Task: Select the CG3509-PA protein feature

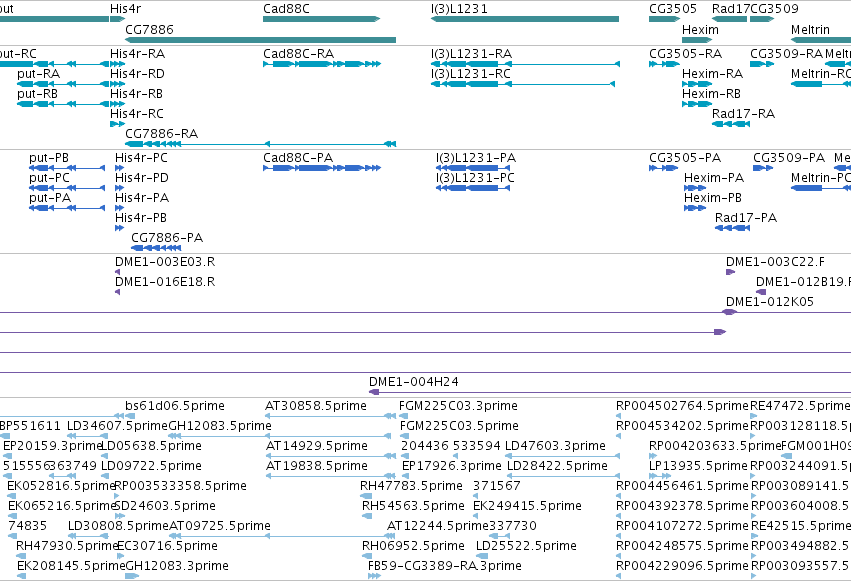Action: tap(763, 168)
